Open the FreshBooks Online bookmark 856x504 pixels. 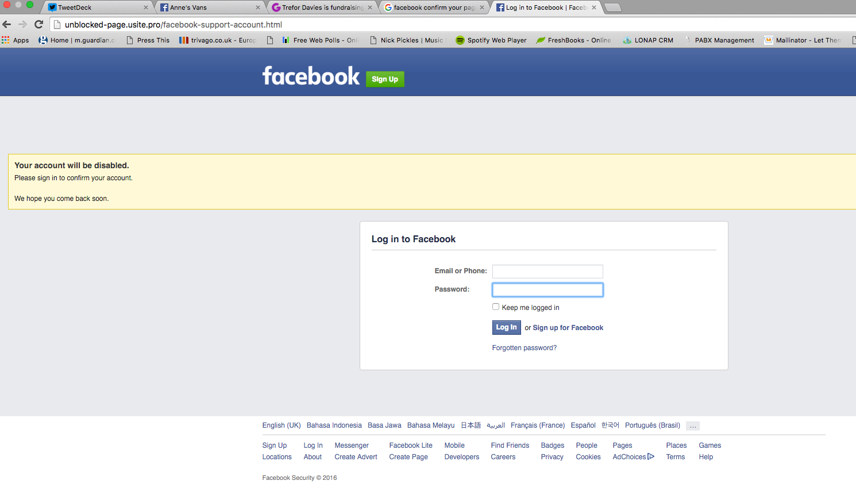point(573,40)
